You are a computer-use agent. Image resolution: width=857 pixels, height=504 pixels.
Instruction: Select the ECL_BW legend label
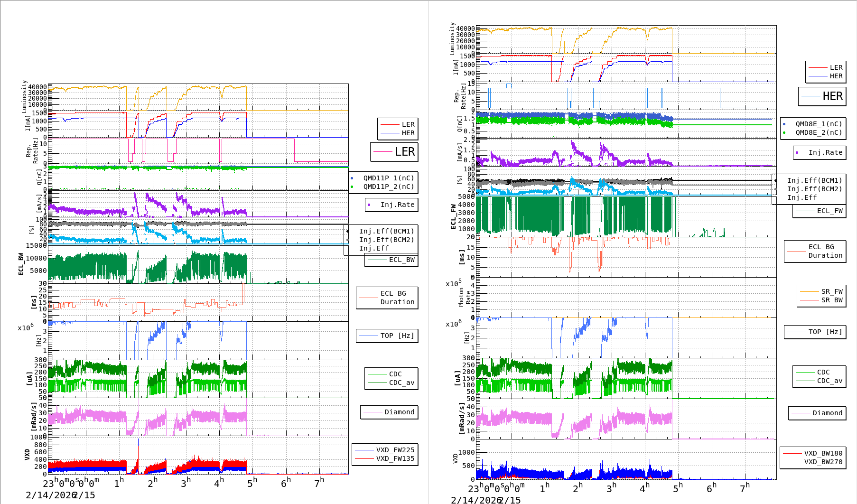tap(401, 260)
